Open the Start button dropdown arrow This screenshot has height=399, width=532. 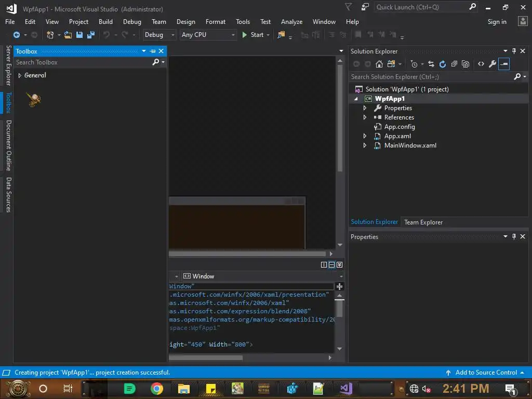pos(268,35)
